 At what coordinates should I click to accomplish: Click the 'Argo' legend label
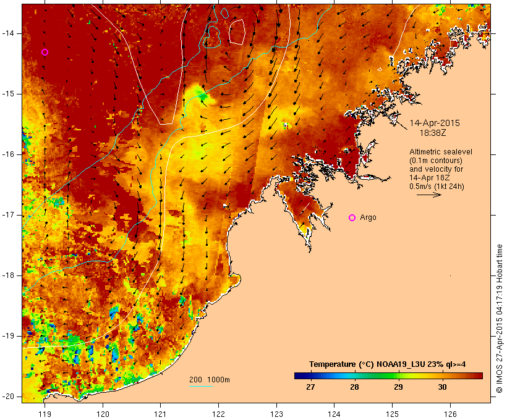pyautogui.click(x=369, y=217)
